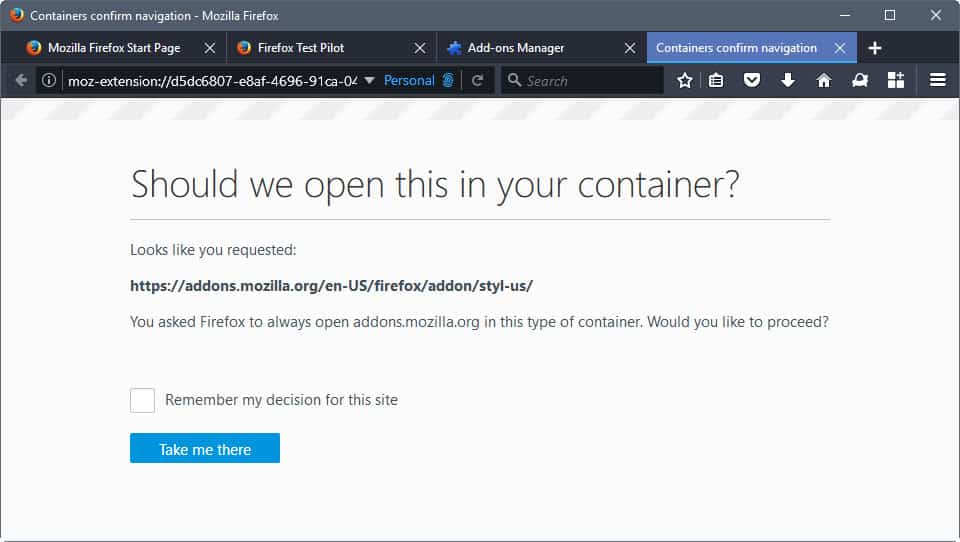Image resolution: width=960 pixels, height=542 pixels.
Task: Click 'Looks like you requested:' text
Action: pyautogui.click(x=213, y=250)
